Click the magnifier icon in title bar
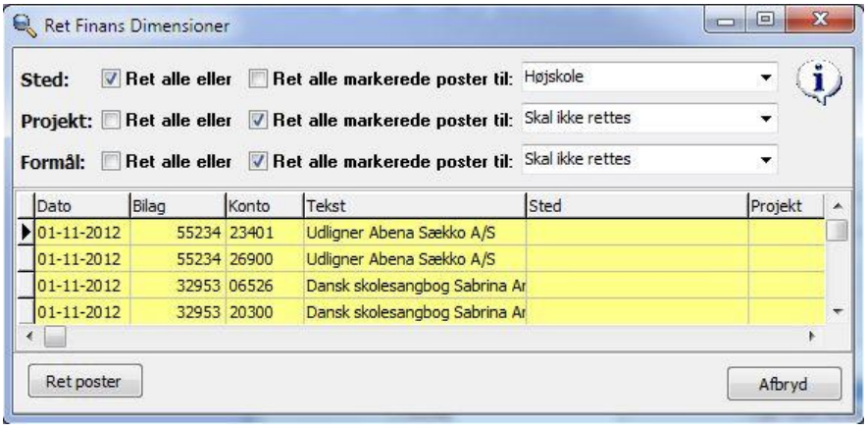This screenshot has height=431, width=868. (25, 25)
